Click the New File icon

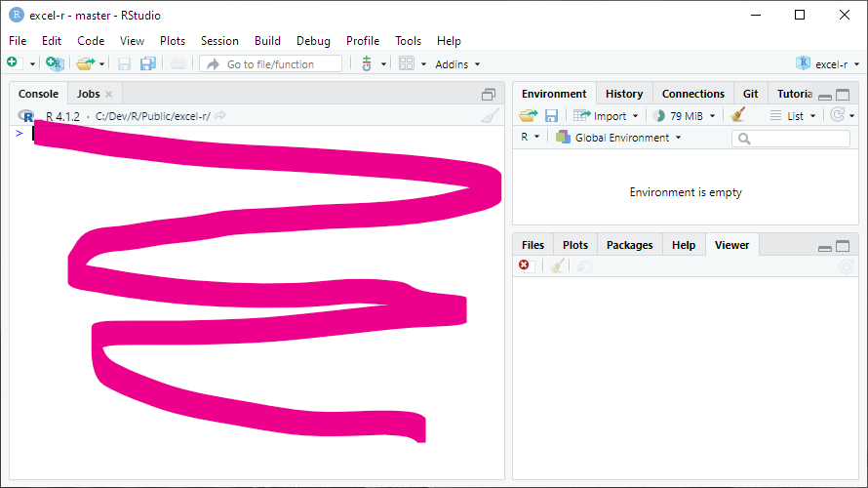(x=14, y=63)
